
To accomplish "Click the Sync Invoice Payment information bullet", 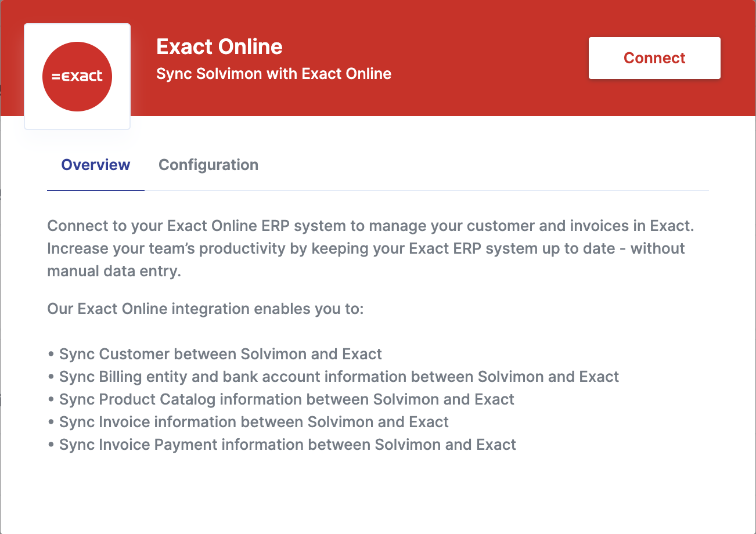I will 287,445.
